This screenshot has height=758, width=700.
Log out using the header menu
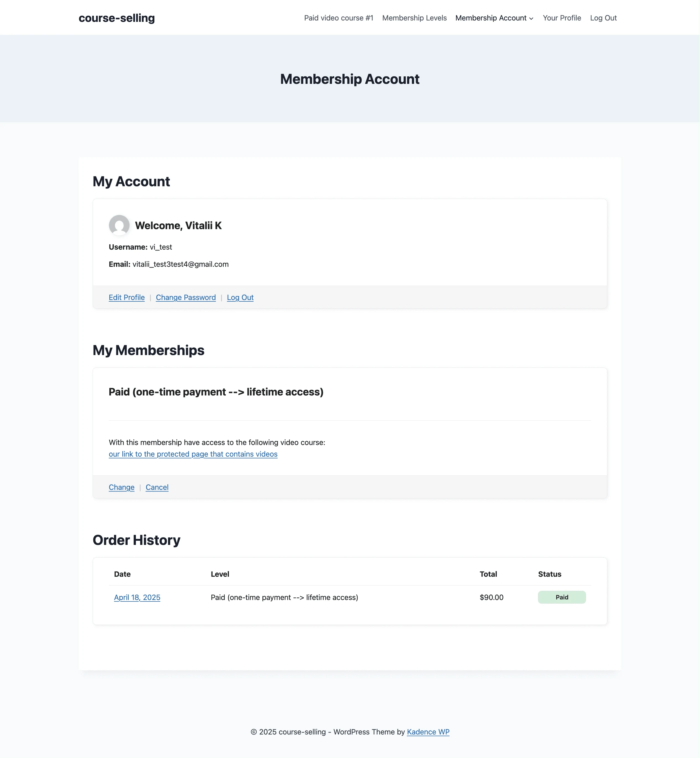603,18
